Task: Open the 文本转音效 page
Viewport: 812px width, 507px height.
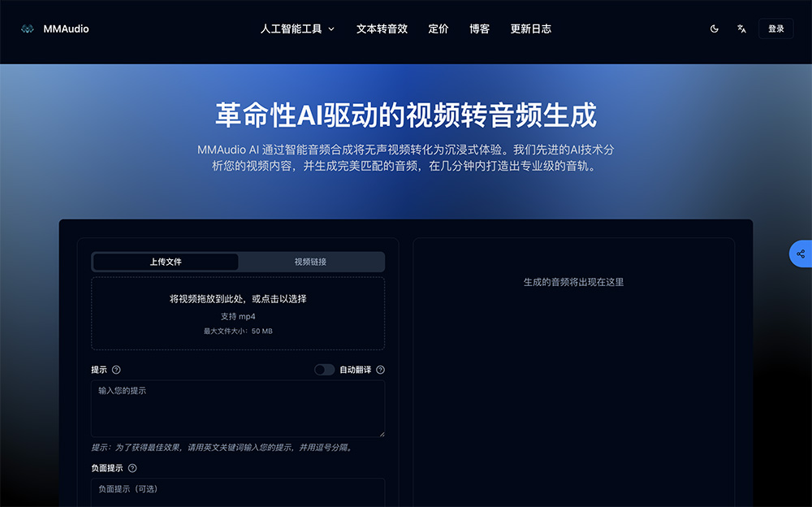Action: pyautogui.click(x=382, y=29)
